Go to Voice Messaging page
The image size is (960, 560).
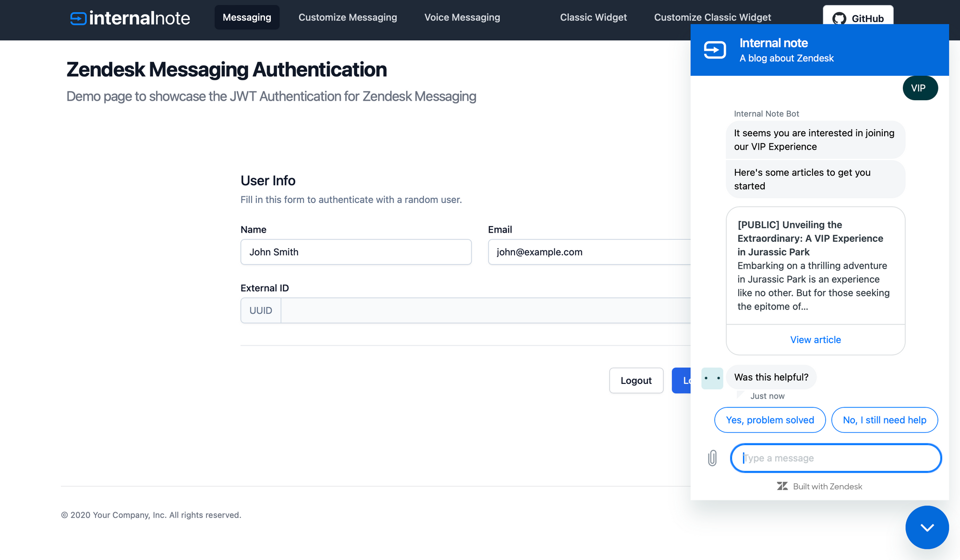coord(462,17)
